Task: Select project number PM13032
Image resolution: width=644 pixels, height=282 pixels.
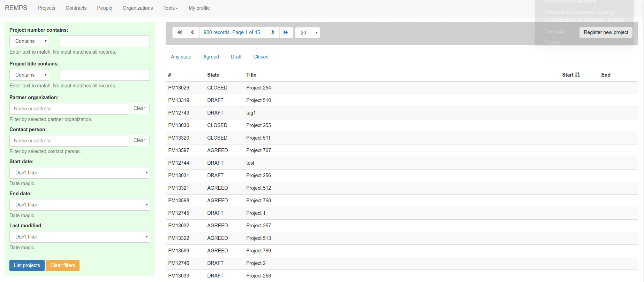Action: [x=179, y=226]
